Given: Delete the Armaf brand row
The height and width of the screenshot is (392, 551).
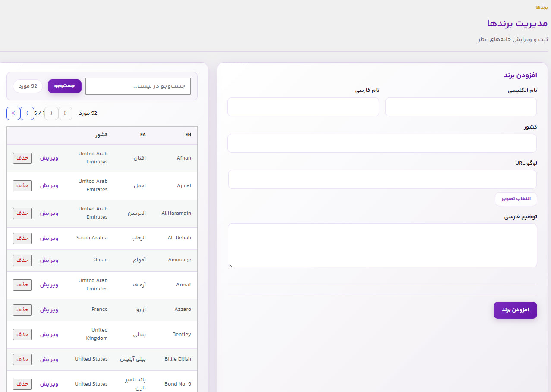Looking at the screenshot, I should (x=22, y=285).
